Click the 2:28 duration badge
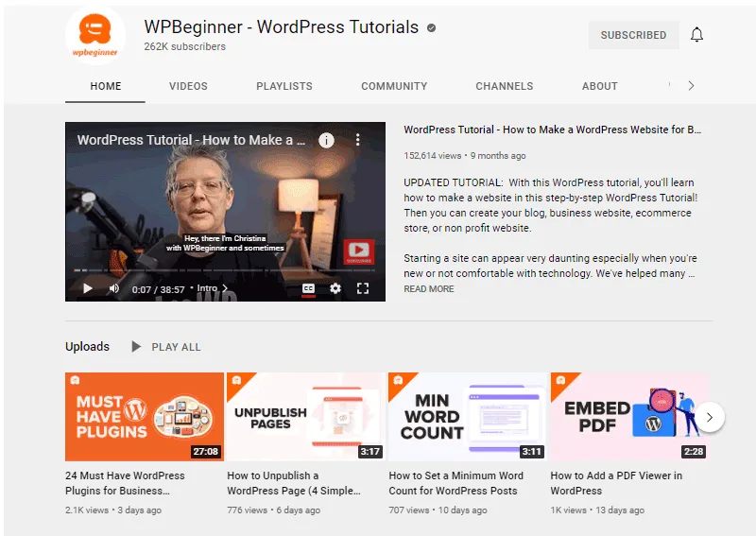This screenshot has height=536, width=756. [x=694, y=452]
